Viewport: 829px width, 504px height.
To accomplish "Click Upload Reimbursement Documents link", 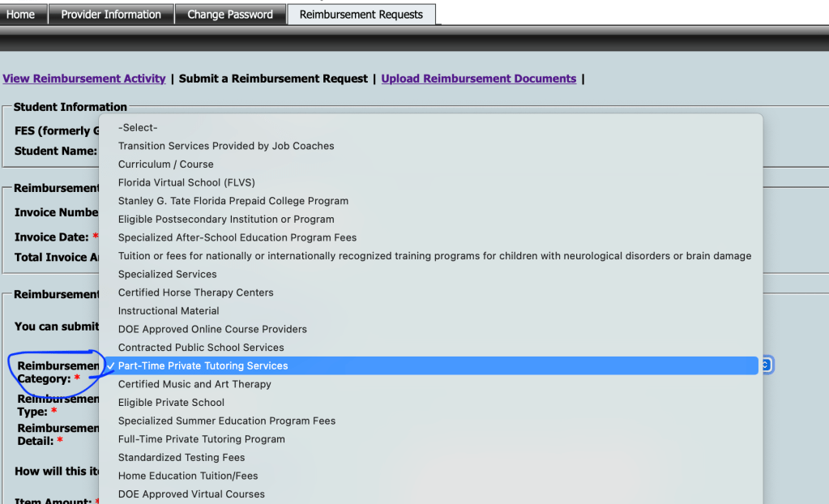I will point(478,79).
